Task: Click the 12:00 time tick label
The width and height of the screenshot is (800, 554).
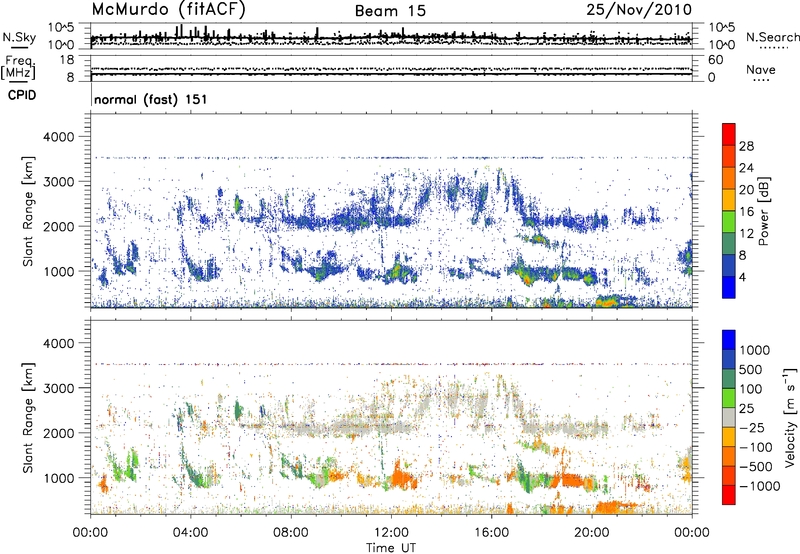Action: (391, 533)
